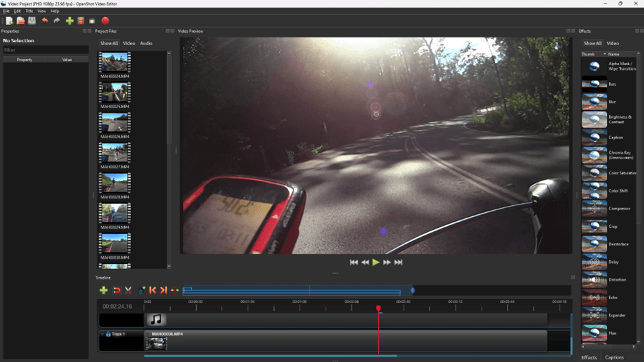
Task: Switch to the Captions tab
Action: [x=615, y=357]
